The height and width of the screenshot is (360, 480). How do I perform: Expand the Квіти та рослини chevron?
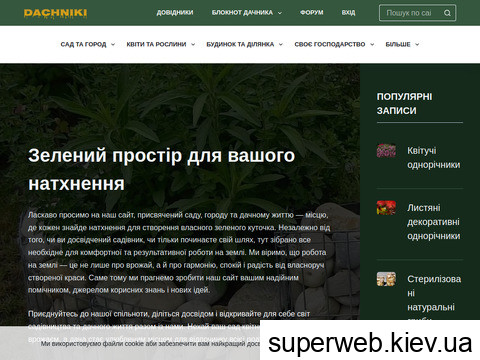tap(193, 44)
